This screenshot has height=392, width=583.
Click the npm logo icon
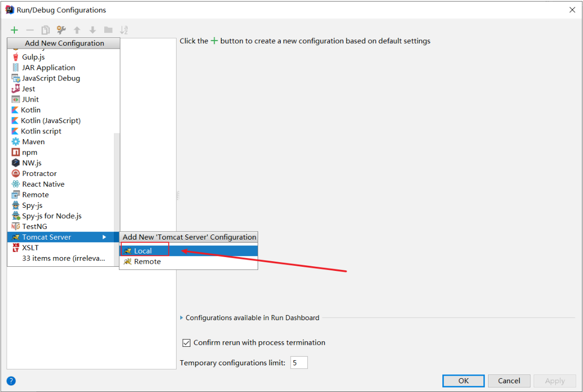(x=15, y=152)
